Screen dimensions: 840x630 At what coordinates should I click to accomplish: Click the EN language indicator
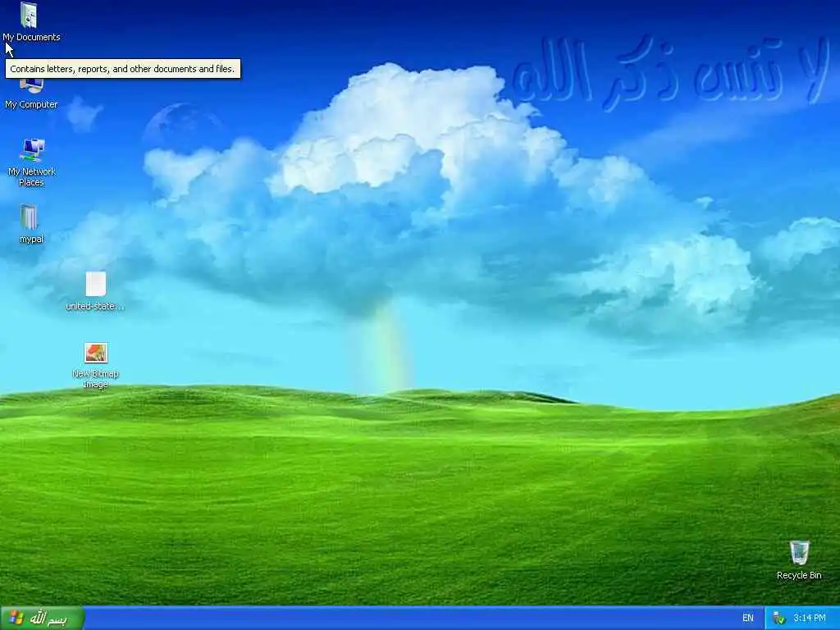(x=748, y=619)
